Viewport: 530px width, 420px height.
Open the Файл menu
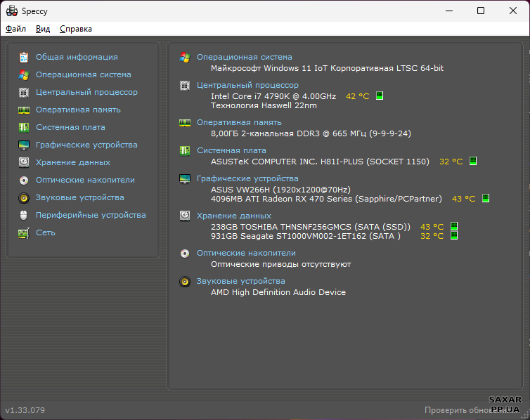click(16, 29)
